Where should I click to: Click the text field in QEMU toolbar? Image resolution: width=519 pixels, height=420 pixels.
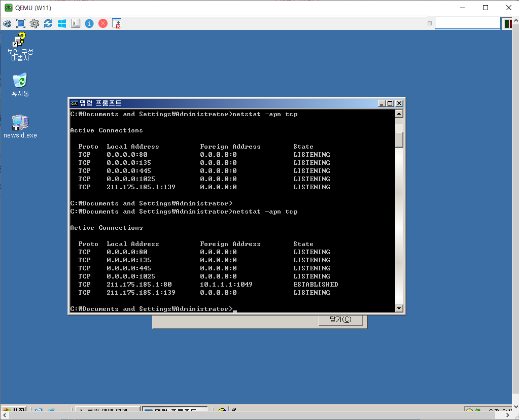pyautogui.click(x=467, y=23)
